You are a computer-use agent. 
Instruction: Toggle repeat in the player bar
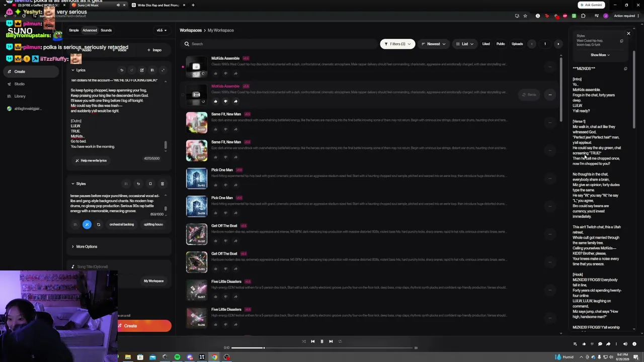point(340,341)
